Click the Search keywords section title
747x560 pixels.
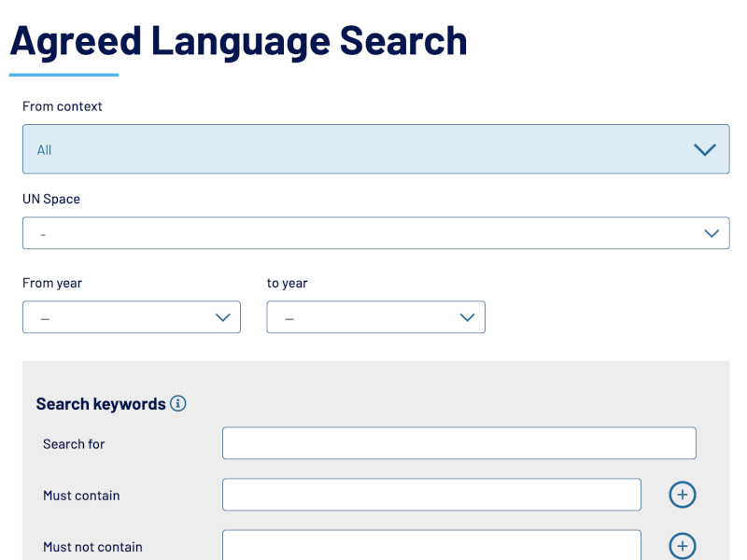coord(101,403)
